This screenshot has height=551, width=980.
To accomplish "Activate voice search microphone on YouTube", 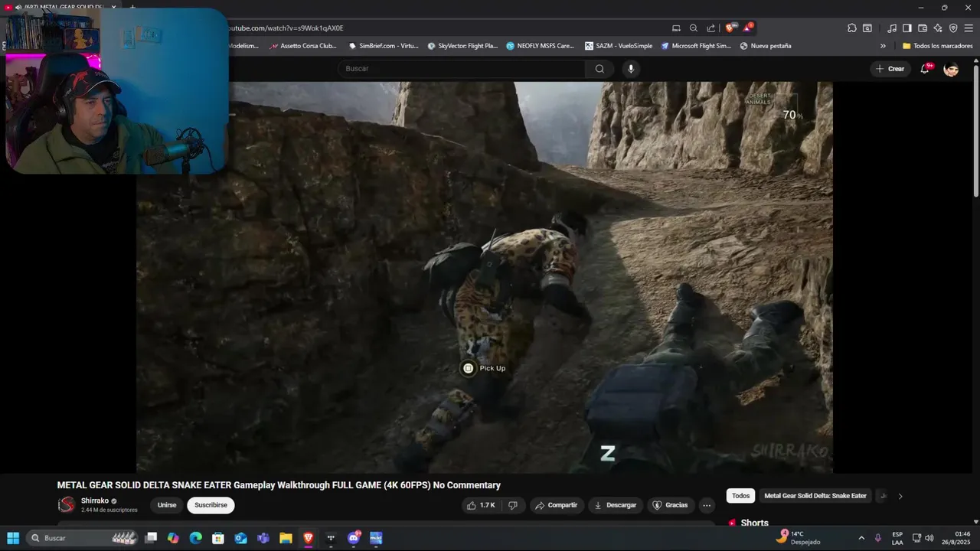I will (631, 69).
